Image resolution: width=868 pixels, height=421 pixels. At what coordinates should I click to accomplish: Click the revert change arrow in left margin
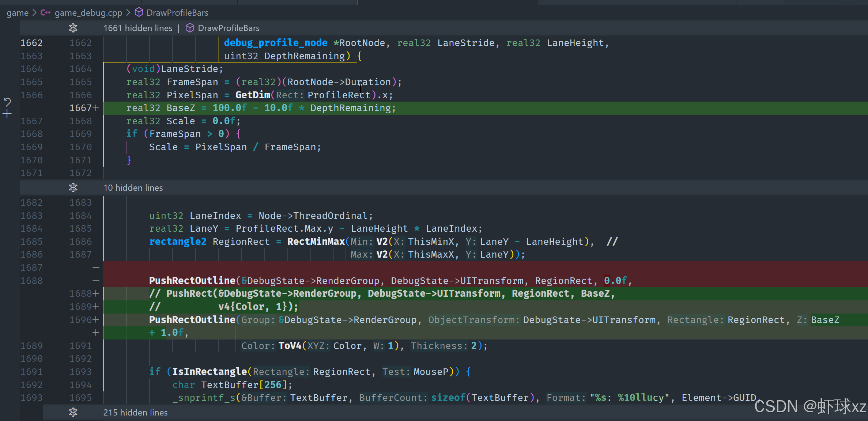coord(7,102)
